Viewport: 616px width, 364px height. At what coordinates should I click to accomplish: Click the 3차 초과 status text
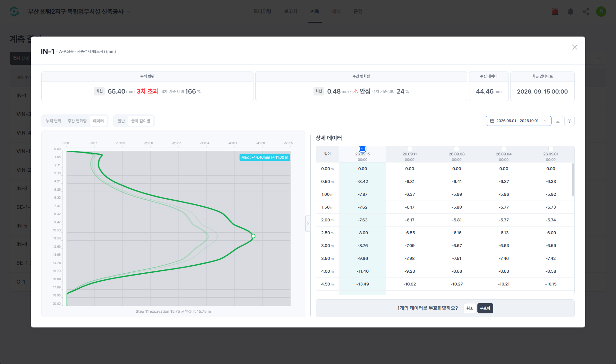click(148, 91)
